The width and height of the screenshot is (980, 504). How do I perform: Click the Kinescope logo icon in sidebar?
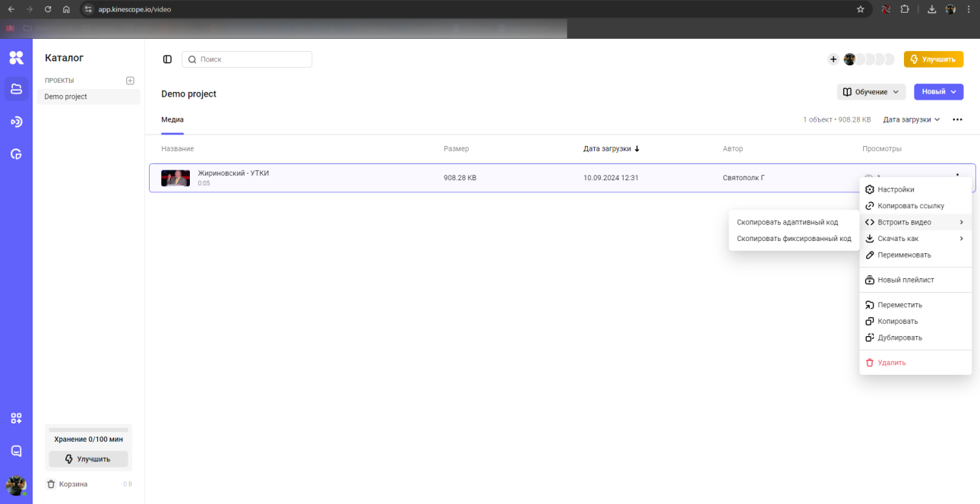tap(16, 58)
